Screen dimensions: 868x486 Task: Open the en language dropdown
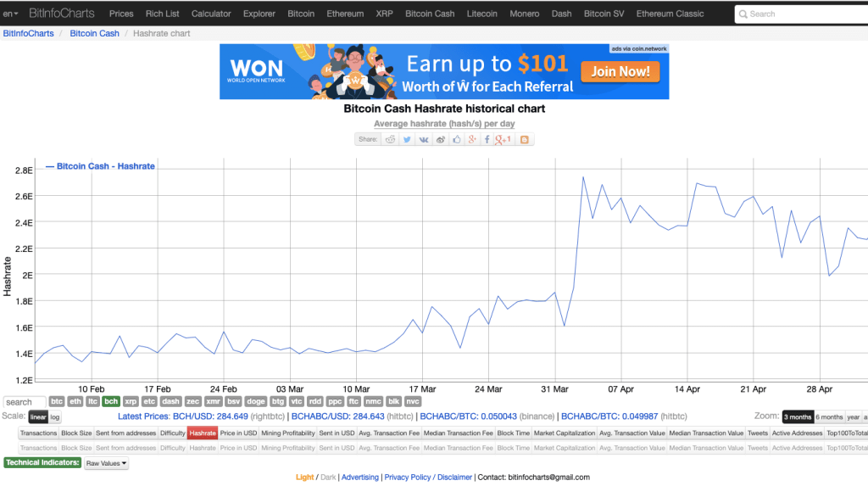click(10, 14)
